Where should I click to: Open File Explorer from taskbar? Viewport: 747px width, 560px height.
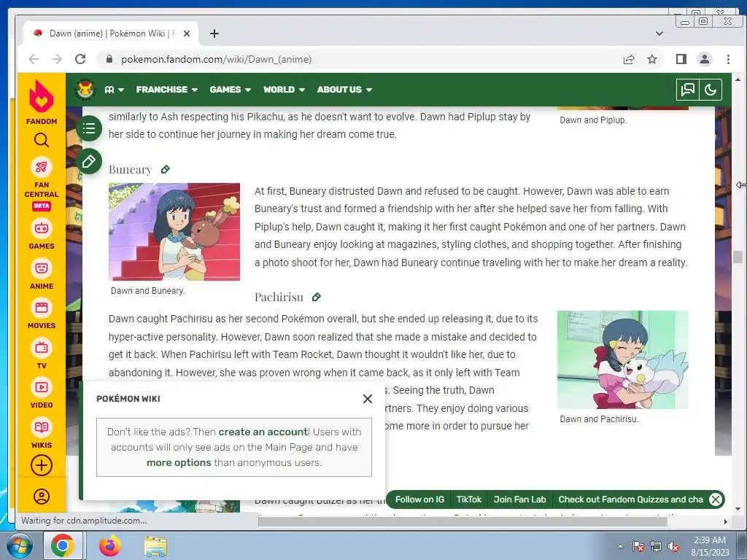click(x=156, y=546)
